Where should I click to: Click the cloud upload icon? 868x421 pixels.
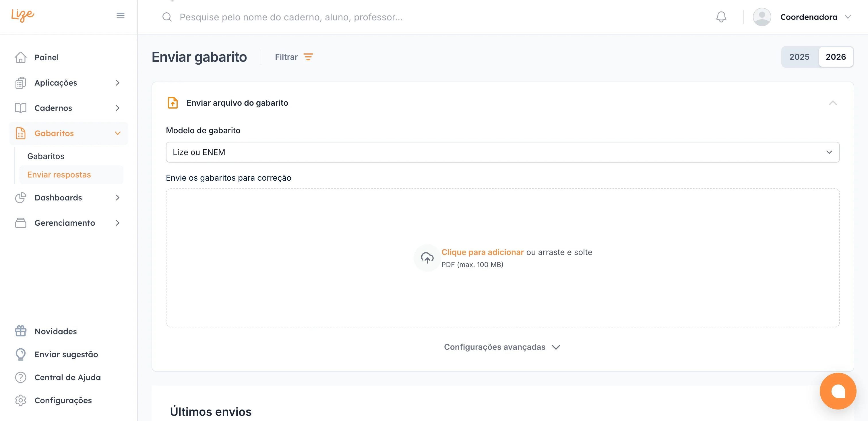pyautogui.click(x=427, y=258)
